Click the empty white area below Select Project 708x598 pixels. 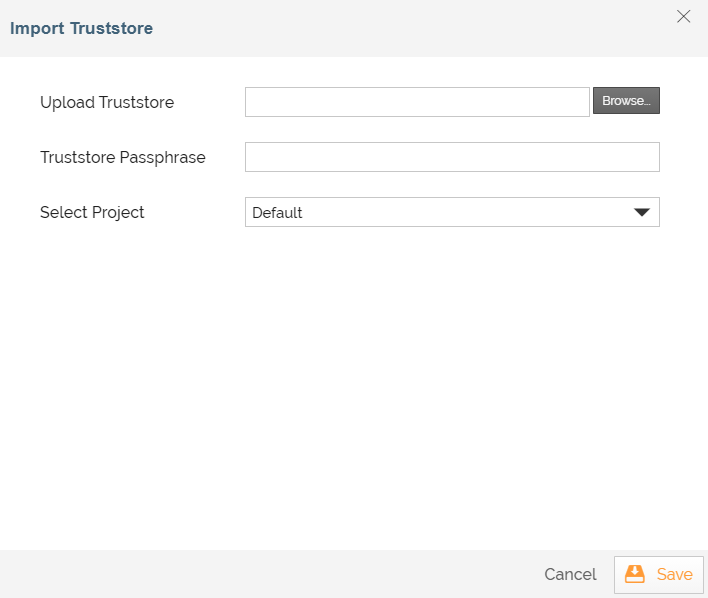coord(354,388)
